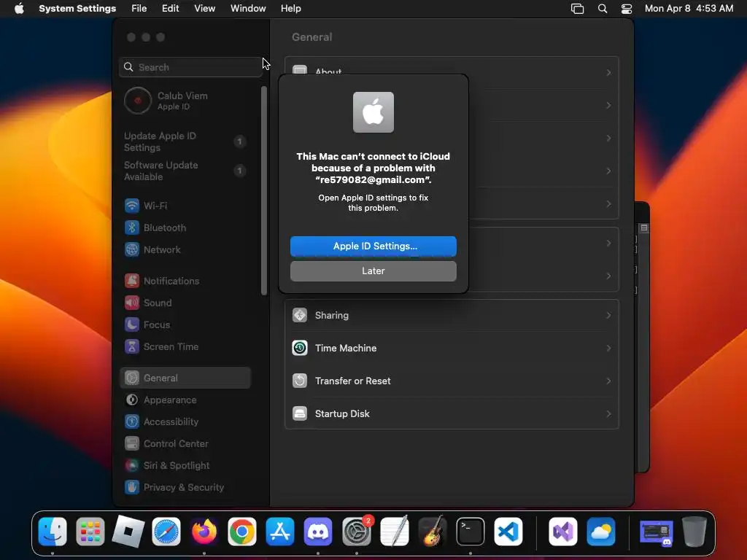Expand the About row chevron
The width and height of the screenshot is (747, 560).
coord(608,72)
